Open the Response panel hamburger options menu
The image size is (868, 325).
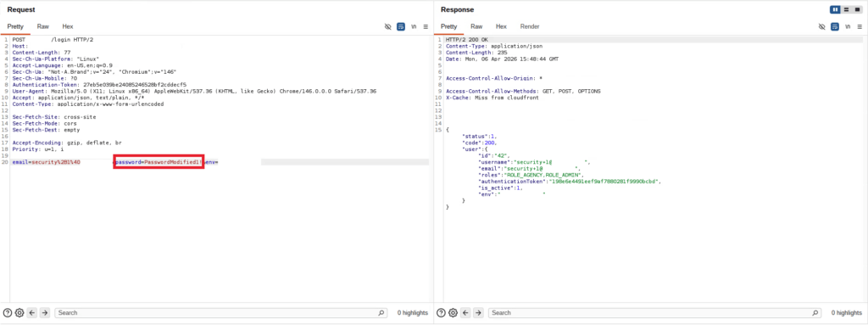click(860, 26)
